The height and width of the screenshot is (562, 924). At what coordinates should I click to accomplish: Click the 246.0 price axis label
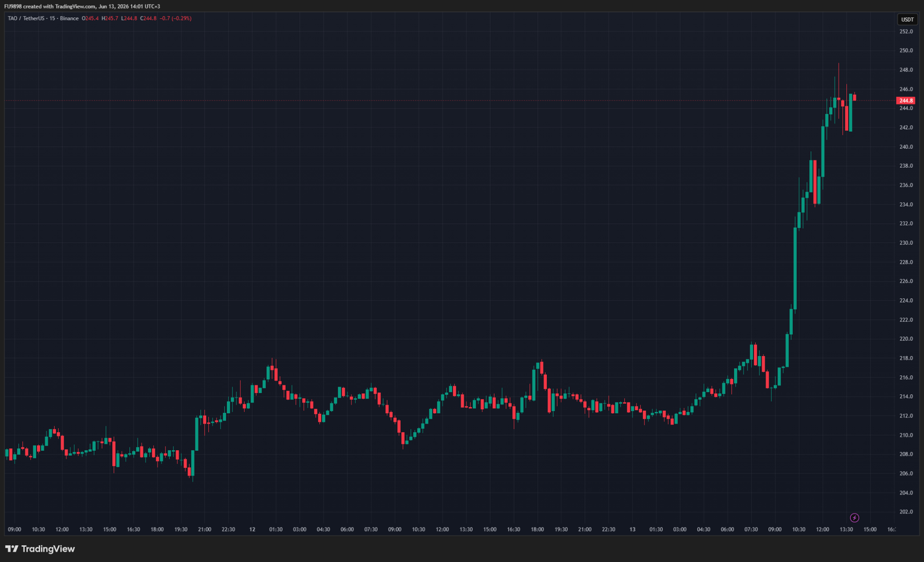coord(906,89)
